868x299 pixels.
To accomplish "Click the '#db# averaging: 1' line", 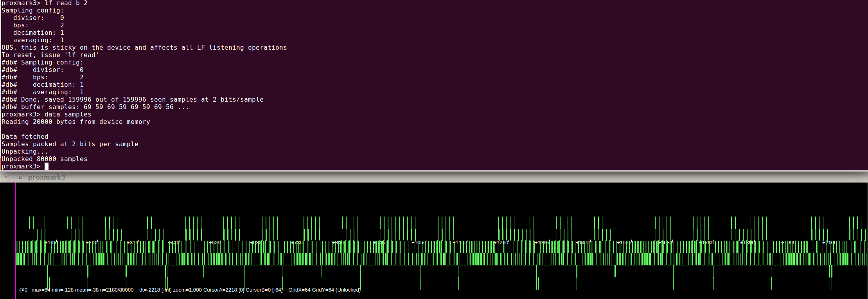I will [43, 92].
